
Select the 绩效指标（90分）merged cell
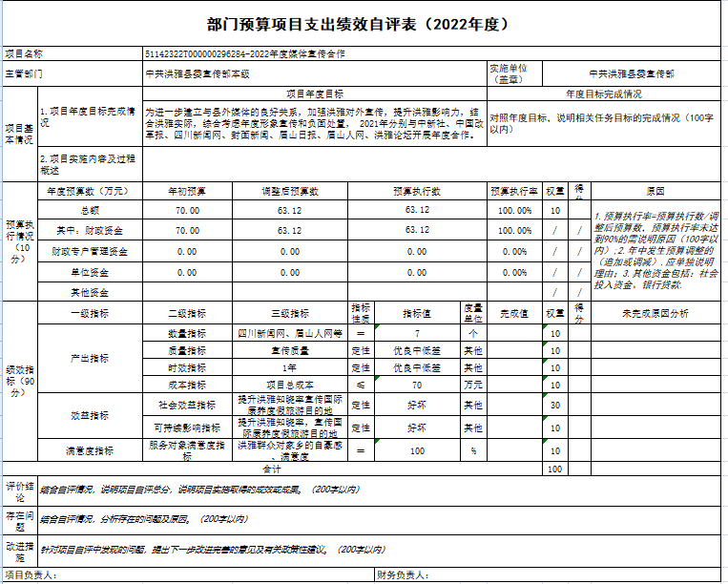point(20,381)
